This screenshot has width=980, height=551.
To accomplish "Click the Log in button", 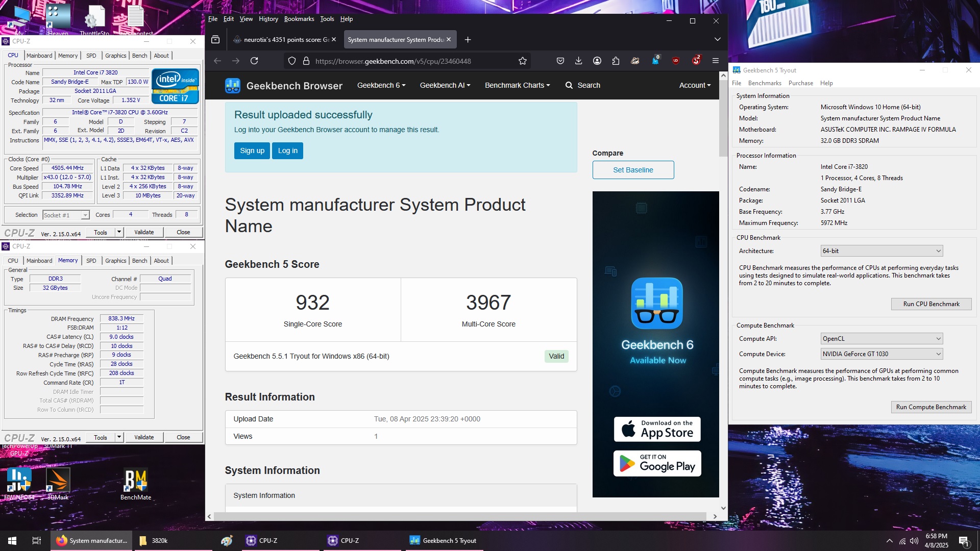I will [x=287, y=151].
